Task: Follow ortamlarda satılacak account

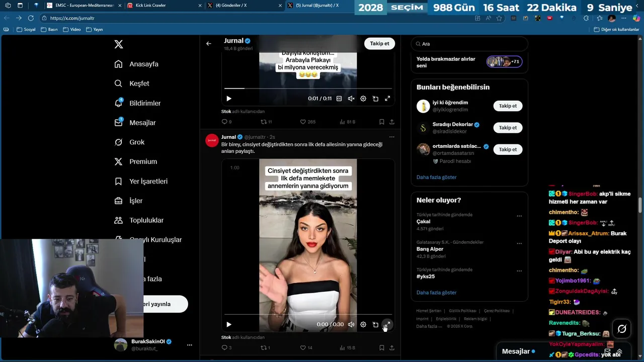Action: (x=508, y=149)
